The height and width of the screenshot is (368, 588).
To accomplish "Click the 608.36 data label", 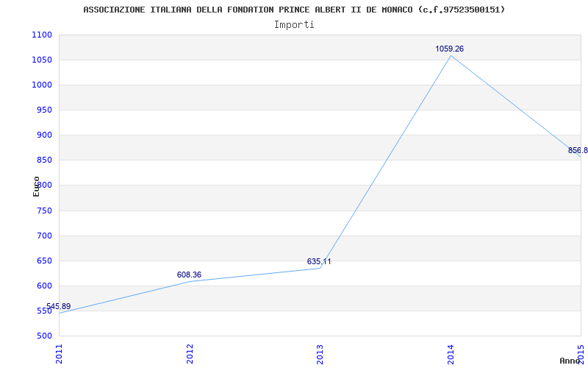I will [x=189, y=275].
